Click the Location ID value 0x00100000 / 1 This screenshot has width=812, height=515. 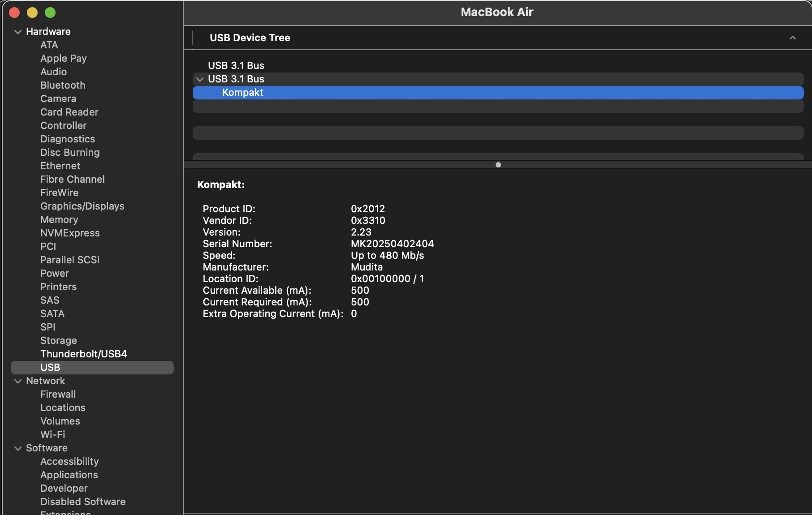point(388,279)
